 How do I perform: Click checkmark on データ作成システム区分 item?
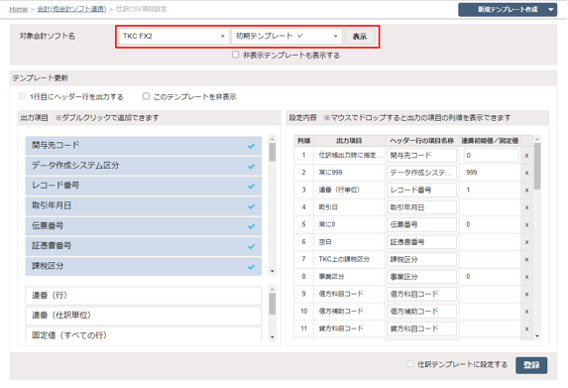[x=251, y=166]
